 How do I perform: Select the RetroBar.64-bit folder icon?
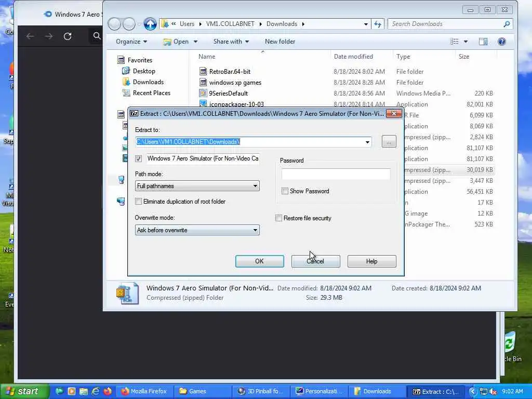pos(203,72)
